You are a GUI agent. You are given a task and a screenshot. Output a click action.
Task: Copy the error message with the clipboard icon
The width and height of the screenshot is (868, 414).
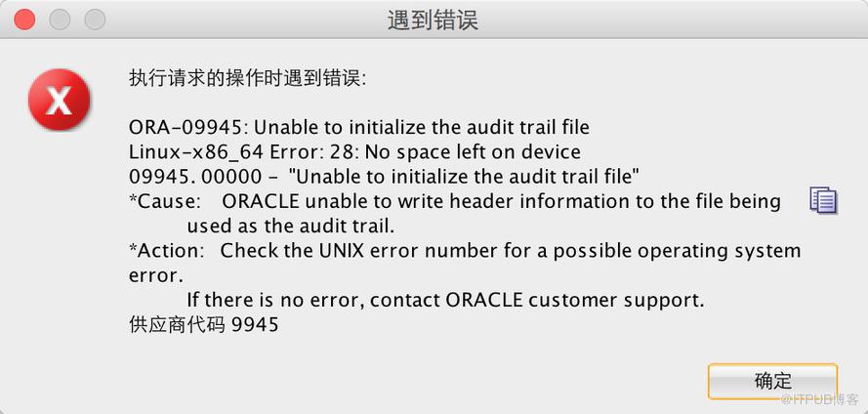click(824, 200)
